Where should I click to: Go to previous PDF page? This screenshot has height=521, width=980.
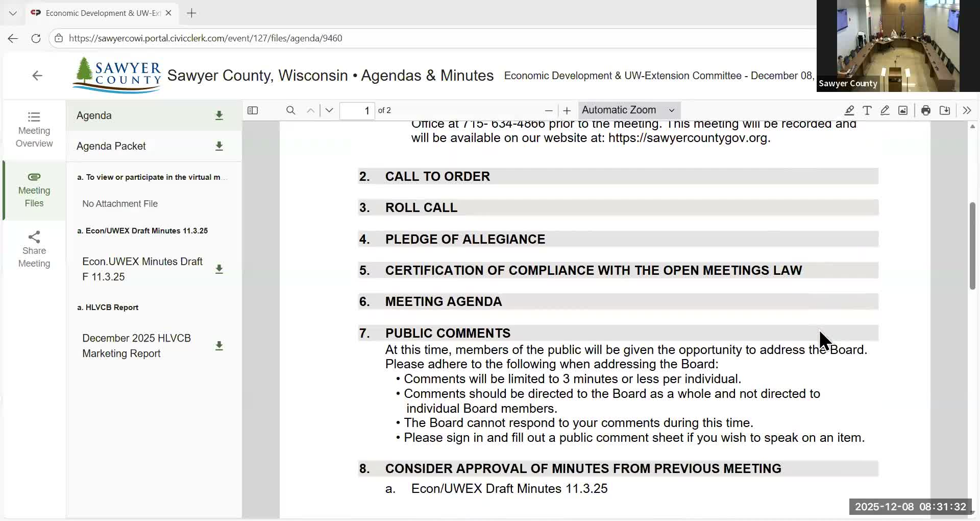click(310, 110)
